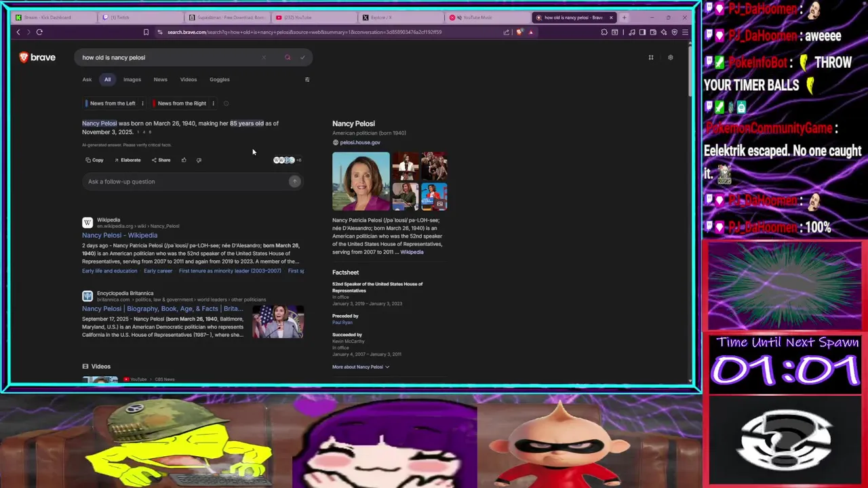
Task: Click the Early career sublink
Action: (158, 271)
